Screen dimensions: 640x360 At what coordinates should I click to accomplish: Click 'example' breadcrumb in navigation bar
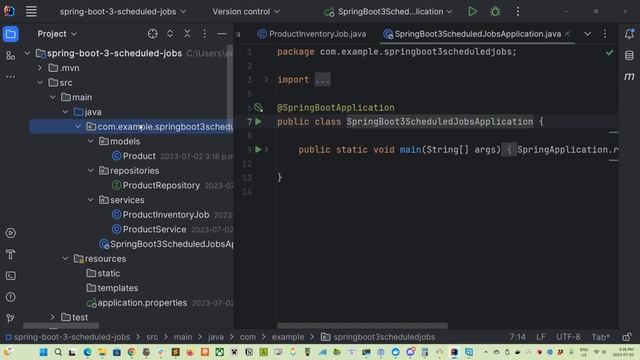click(288, 337)
